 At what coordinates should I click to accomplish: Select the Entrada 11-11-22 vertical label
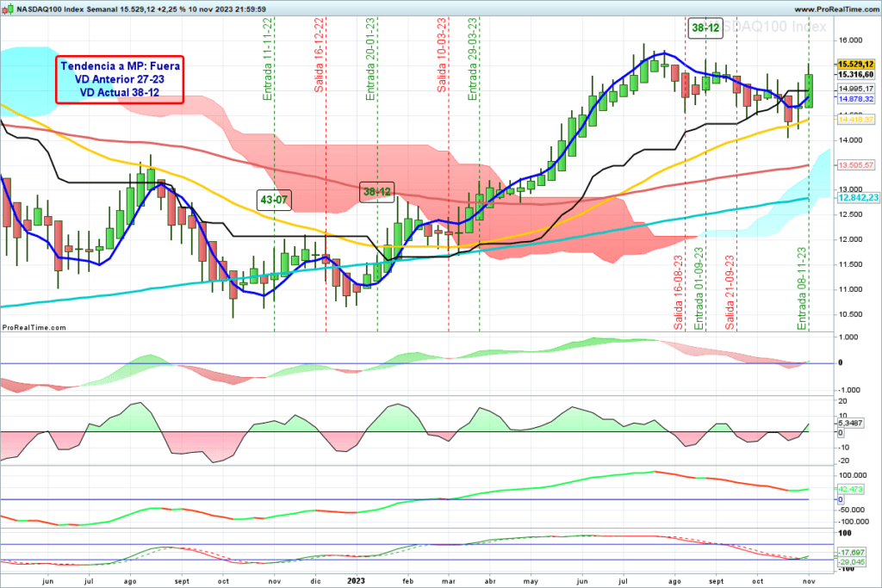coord(268,59)
